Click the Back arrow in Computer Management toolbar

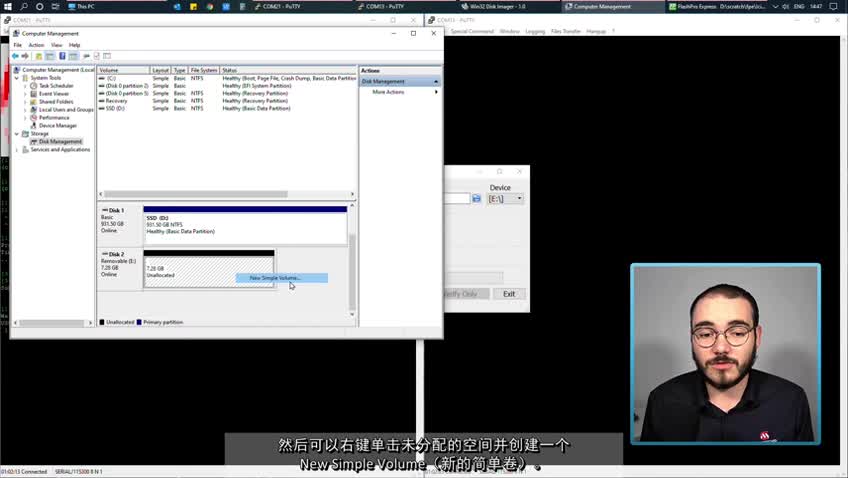coord(15,56)
